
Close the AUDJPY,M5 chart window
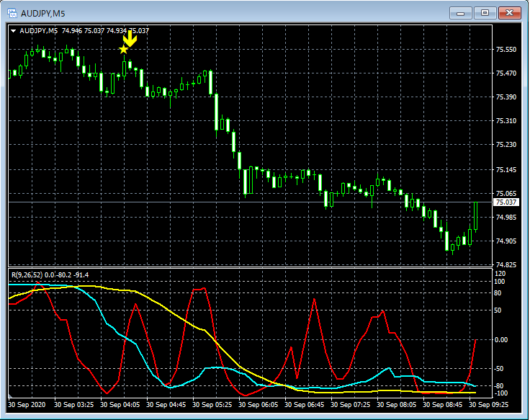point(510,13)
